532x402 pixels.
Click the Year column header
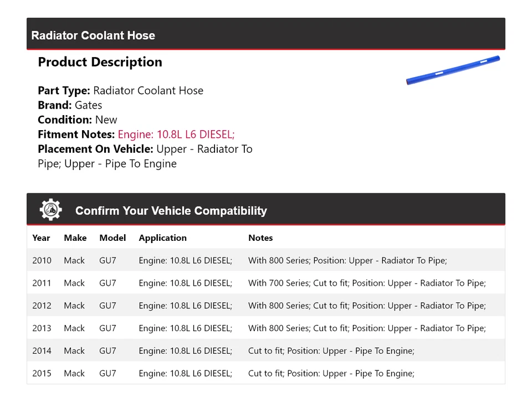coord(41,238)
